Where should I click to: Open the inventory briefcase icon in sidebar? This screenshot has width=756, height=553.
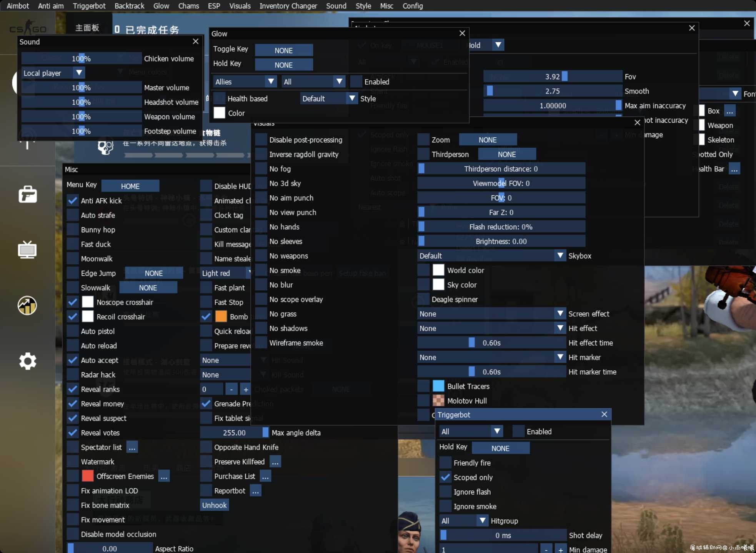coord(28,194)
